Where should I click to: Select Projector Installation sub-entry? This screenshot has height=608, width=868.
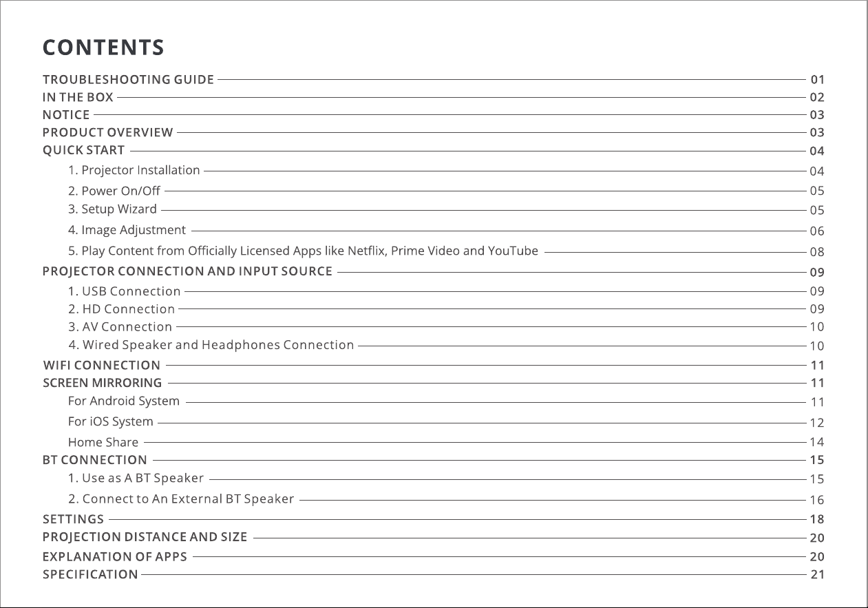tap(134, 170)
